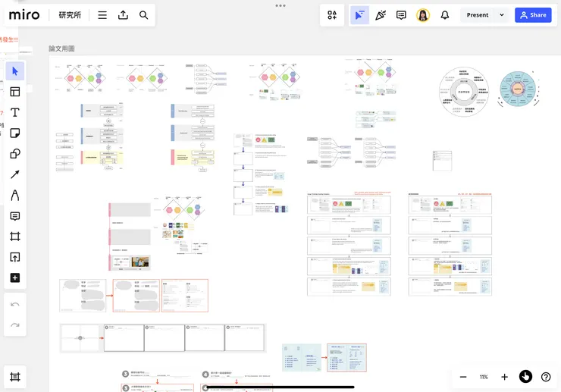Choose the Select cursor tool
561x392 pixels.
(15, 71)
